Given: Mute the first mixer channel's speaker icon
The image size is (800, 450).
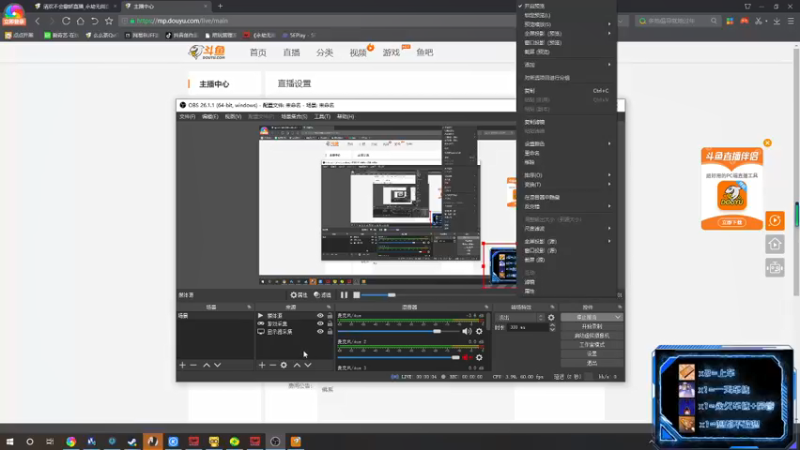Looking at the screenshot, I should coord(467,331).
